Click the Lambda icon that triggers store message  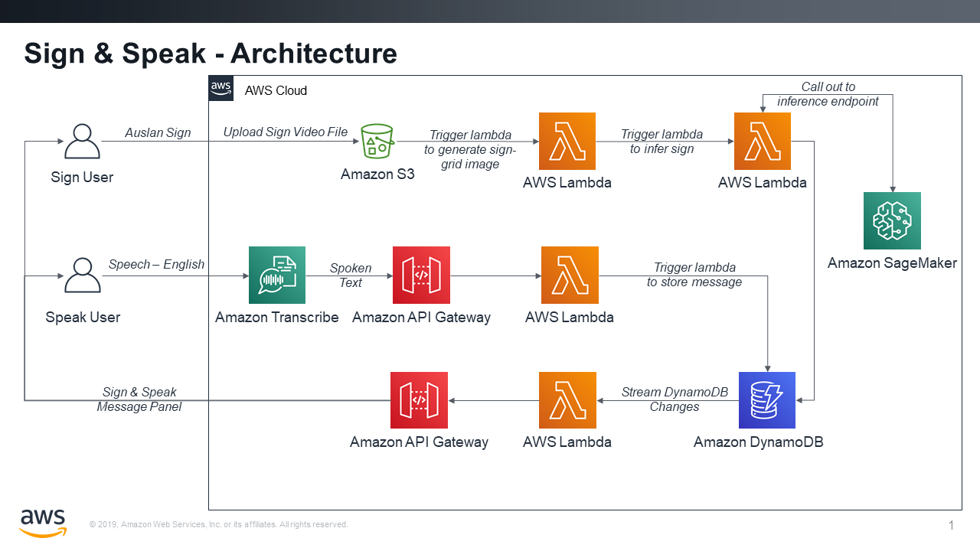(570, 275)
